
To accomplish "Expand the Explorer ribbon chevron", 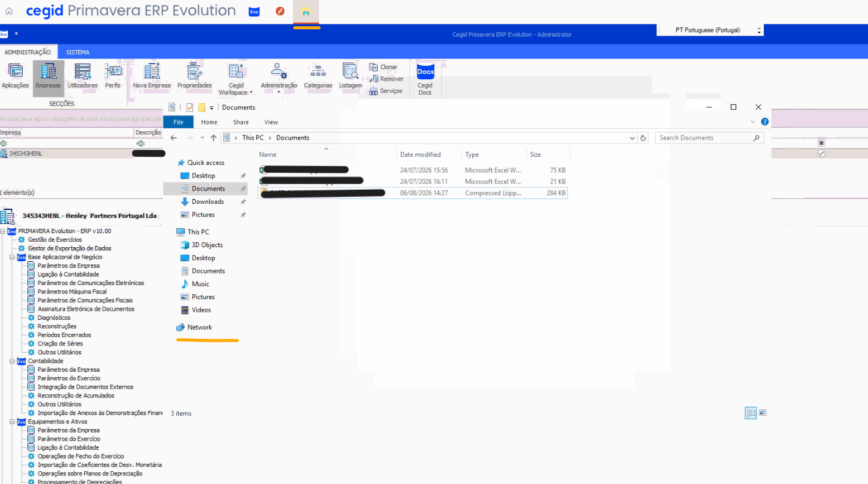I will coord(753,122).
